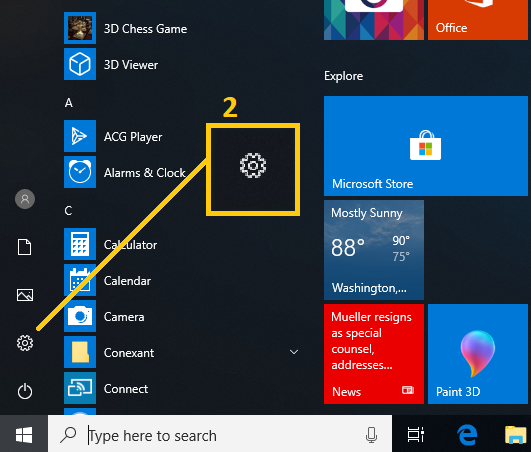Open the Office tile

pyautogui.click(x=478, y=20)
